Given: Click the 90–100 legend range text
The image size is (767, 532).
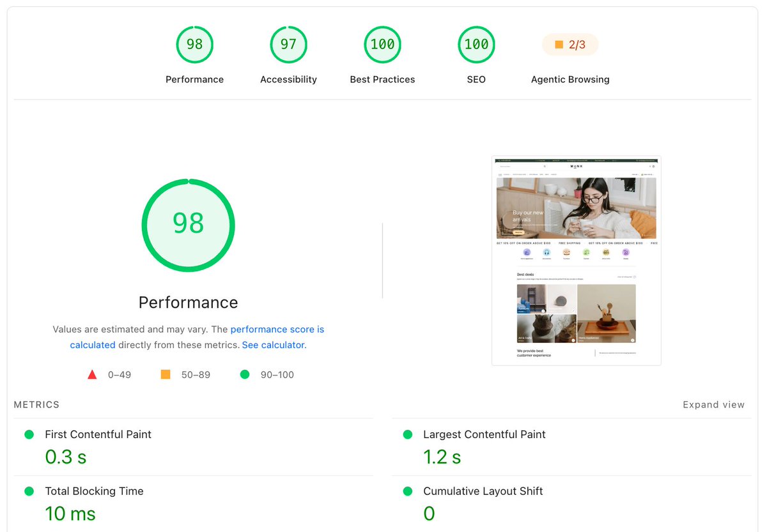Looking at the screenshot, I should click(x=277, y=375).
